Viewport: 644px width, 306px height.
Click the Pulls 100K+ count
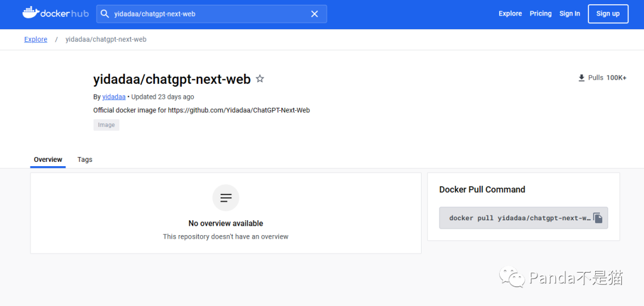pyautogui.click(x=607, y=78)
